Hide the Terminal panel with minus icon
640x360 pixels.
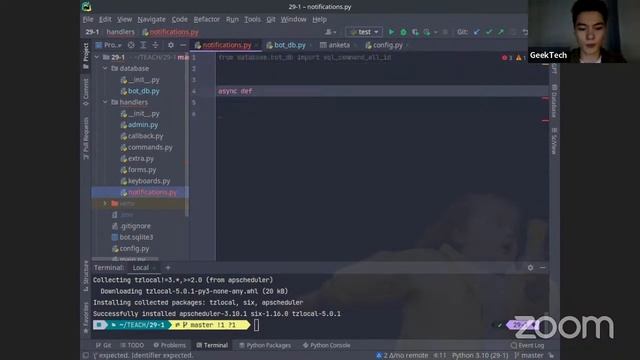point(542,268)
